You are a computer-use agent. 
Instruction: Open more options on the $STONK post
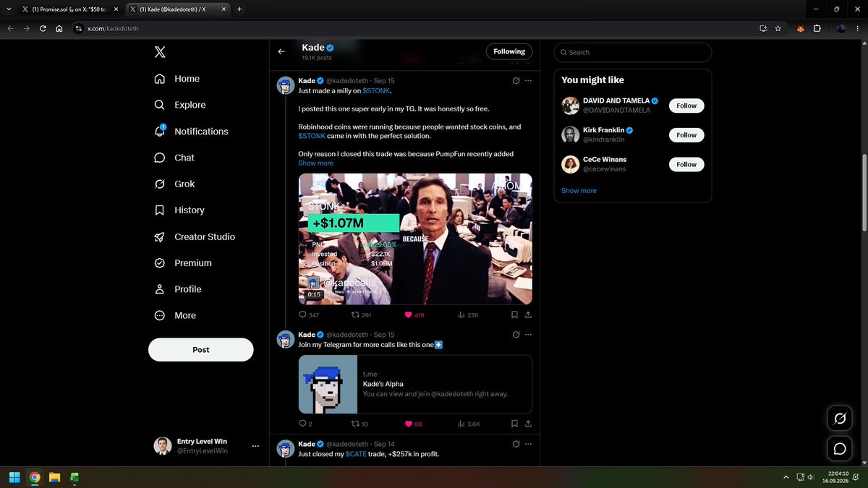(528, 81)
